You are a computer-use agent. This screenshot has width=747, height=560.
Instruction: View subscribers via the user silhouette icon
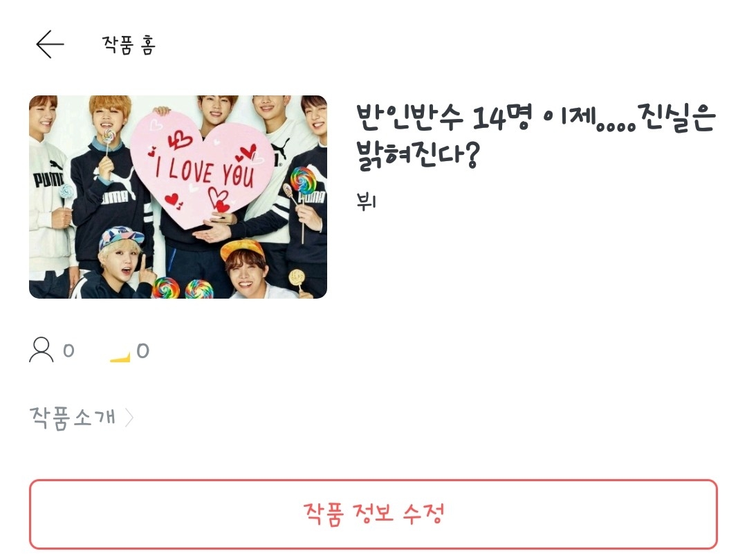point(41,350)
